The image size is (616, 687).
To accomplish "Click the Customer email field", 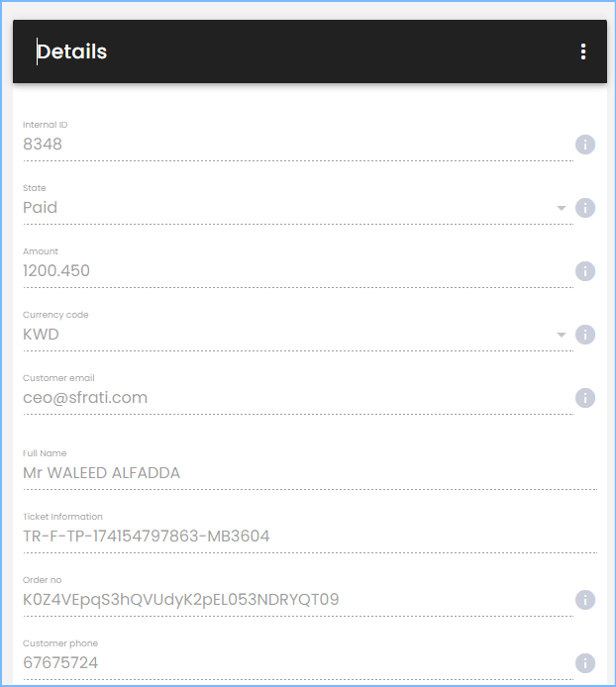I will tap(298, 397).
